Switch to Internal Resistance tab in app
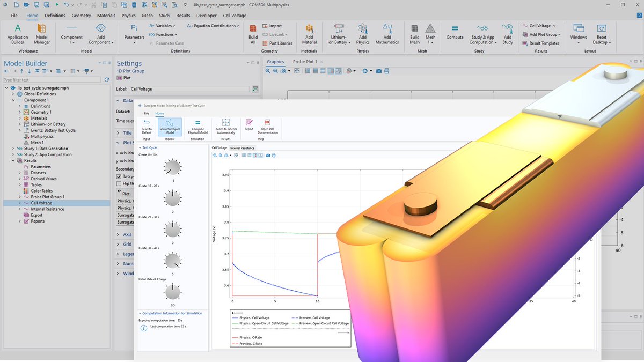This screenshot has height=362, width=644. tap(242, 148)
